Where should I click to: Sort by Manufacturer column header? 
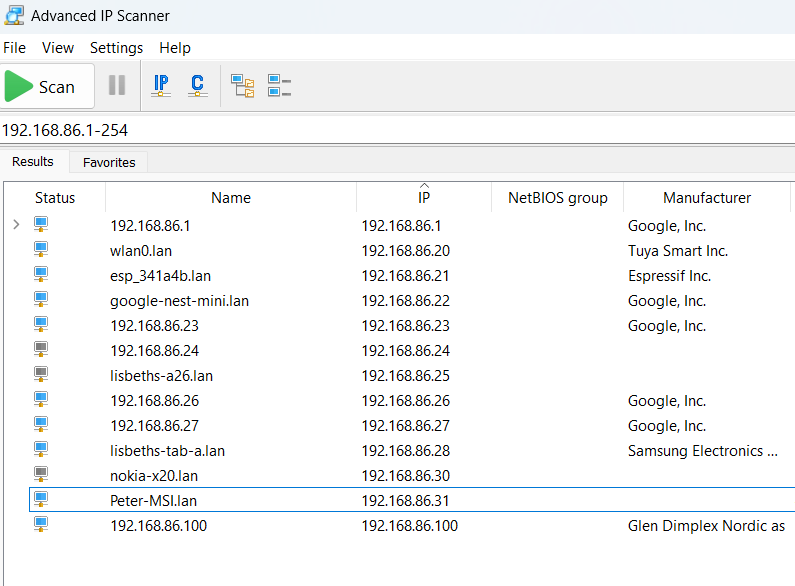[707, 198]
